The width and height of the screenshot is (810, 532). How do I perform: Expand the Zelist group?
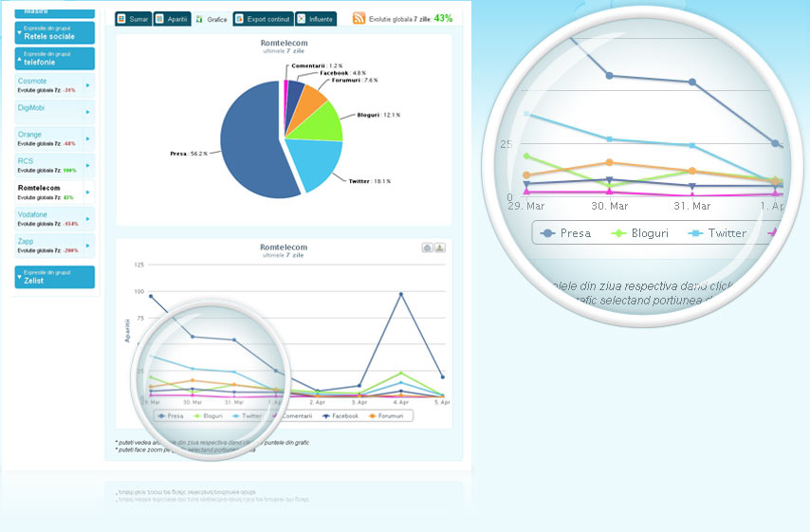pyautogui.click(x=55, y=277)
